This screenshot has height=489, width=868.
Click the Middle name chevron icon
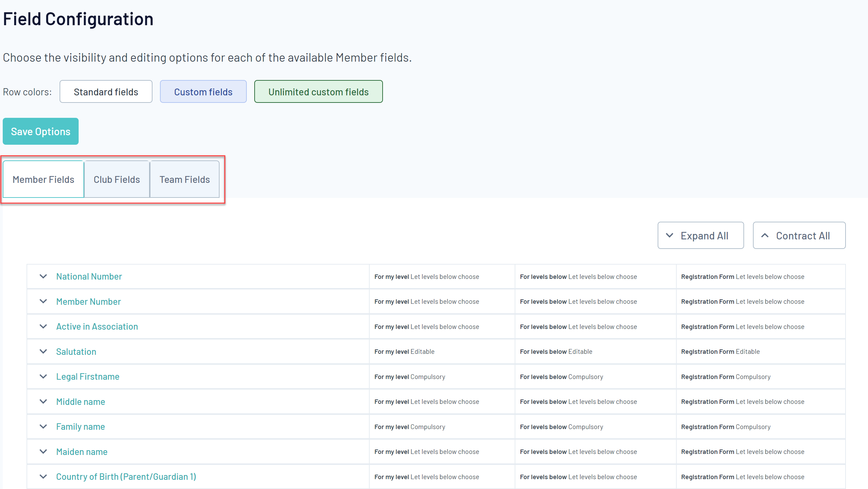coord(43,401)
